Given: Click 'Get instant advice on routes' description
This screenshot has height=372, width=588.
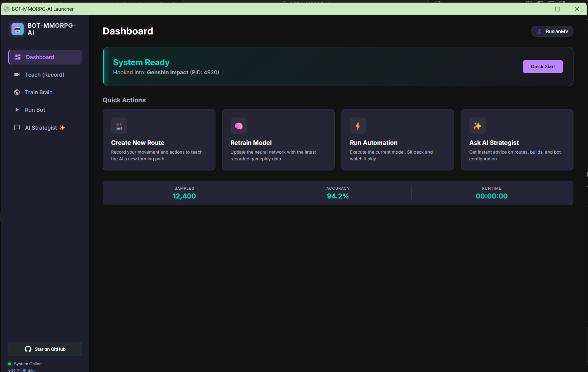Looking at the screenshot, I should point(515,155).
